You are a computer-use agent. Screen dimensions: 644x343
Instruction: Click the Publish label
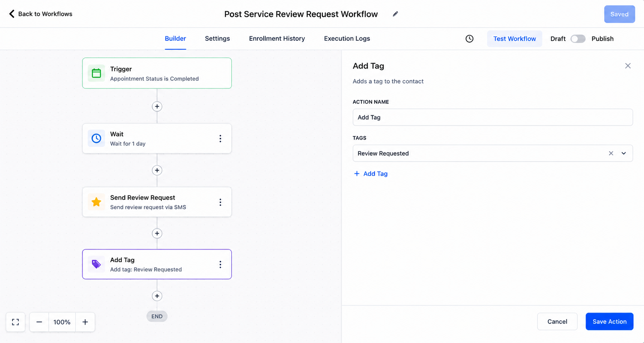coord(602,39)
